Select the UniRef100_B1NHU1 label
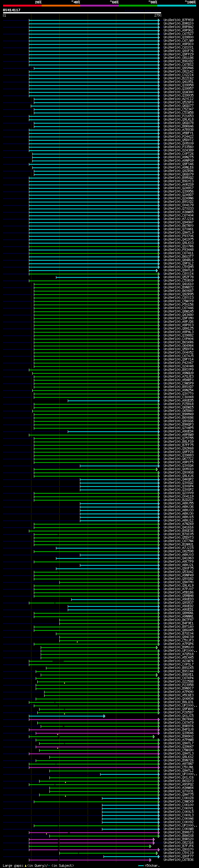 [x=178, y=545]
